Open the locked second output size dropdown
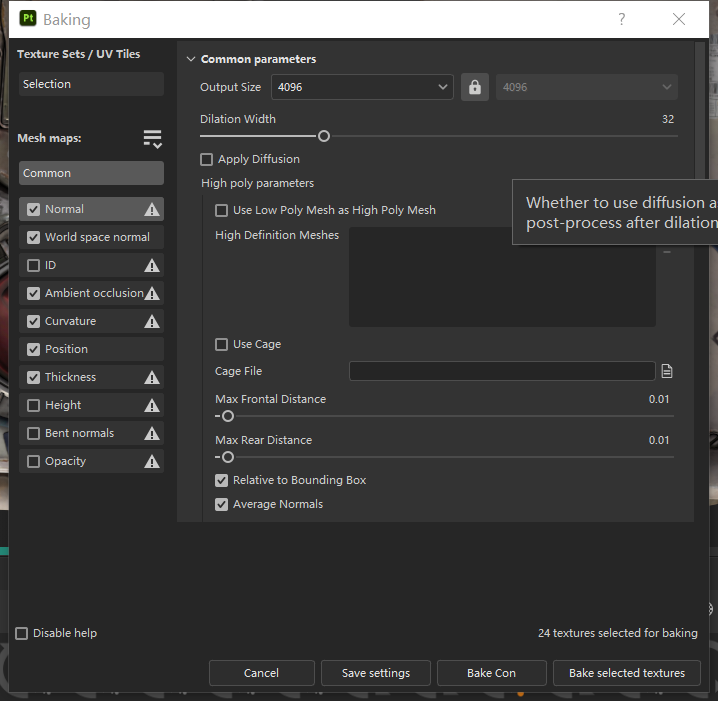Image resolution: width=718 pixels, height=701 pixels. [586, 87]
